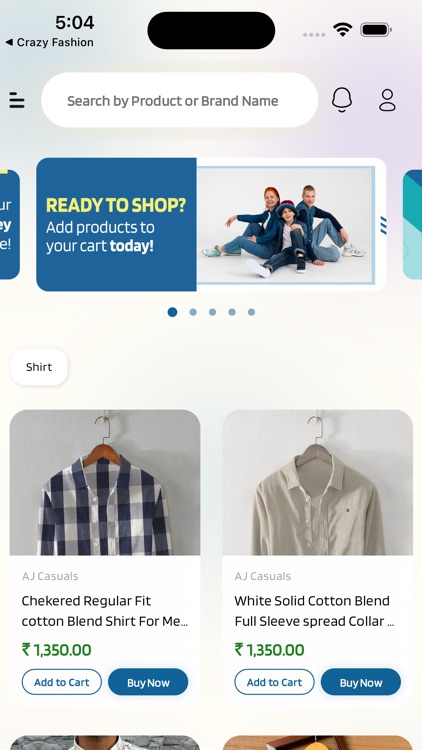Tap the notification bell icon
Screen dimensions: 422x750
(342, 100)
